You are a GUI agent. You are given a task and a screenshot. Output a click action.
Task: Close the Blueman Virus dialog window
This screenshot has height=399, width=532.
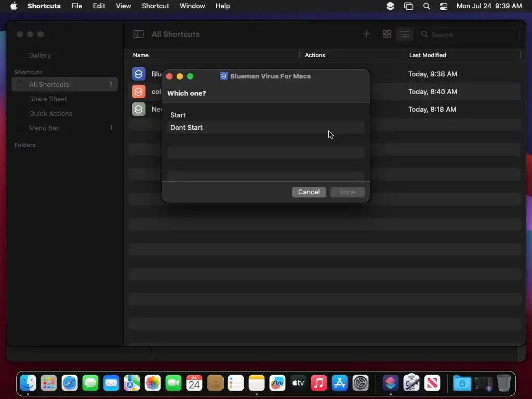[x=169, y=76]
